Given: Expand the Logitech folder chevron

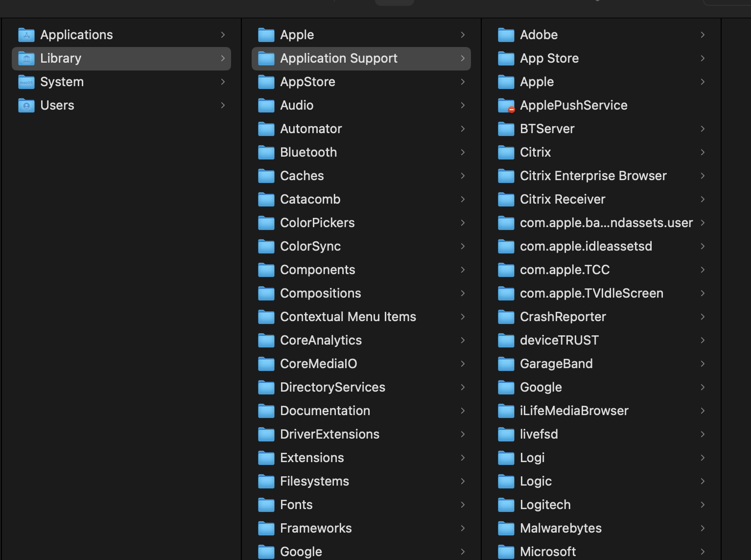Looking at the screenshot, I should 703,505.
